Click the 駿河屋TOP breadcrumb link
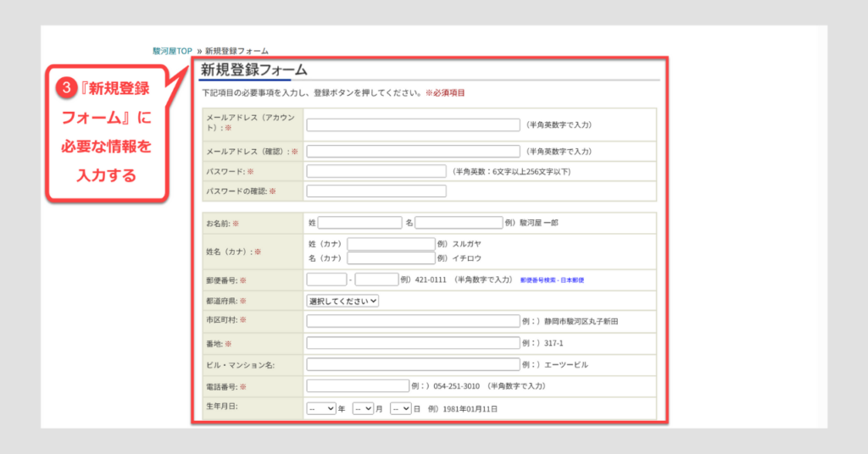Screen dimensions: 868x454 point(172,51)
